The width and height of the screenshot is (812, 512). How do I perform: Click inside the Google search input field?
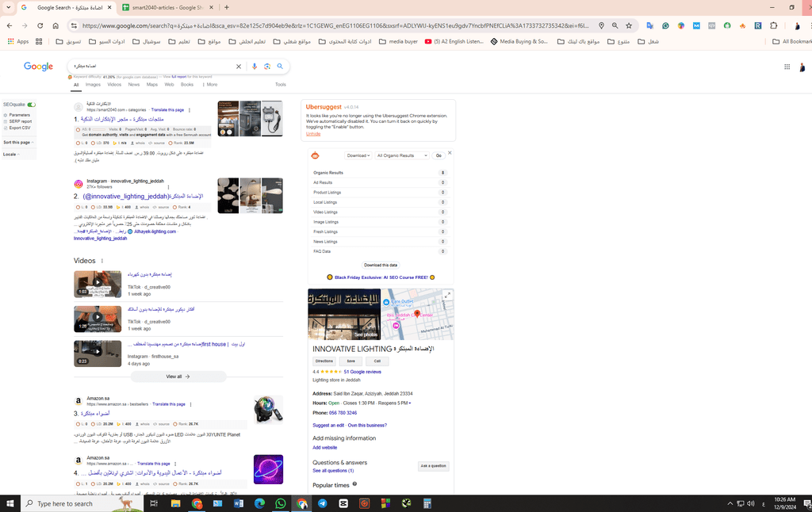point(154,67)
